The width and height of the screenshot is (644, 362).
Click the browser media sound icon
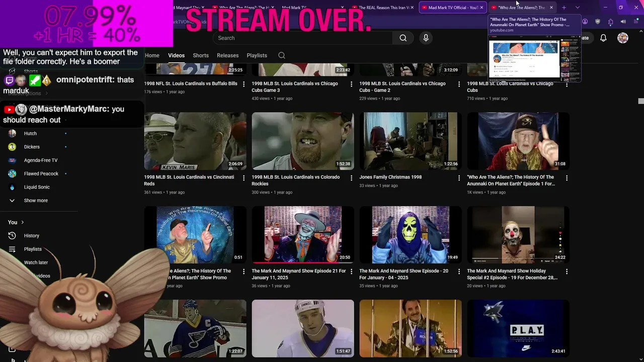click(x=623, y=22)
